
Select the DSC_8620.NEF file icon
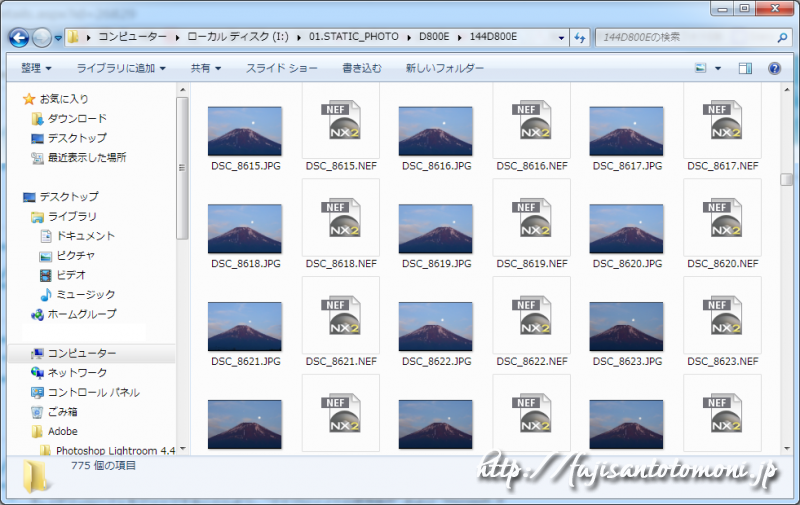point(722,218)
